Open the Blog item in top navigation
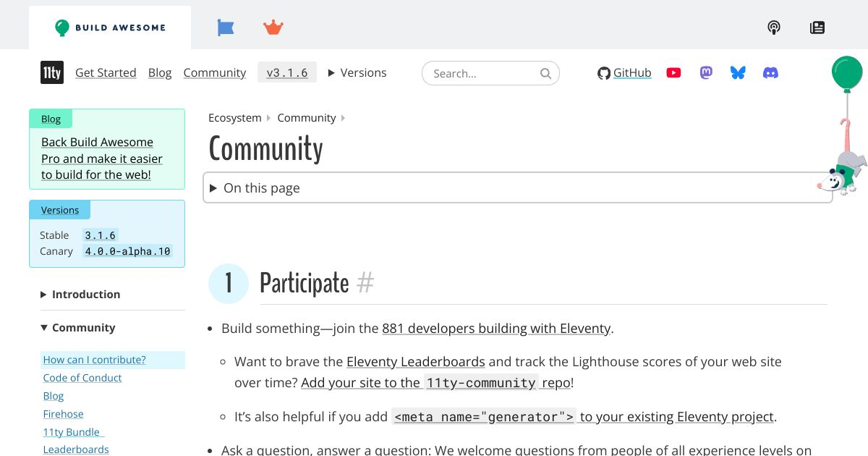This screenshot has width=868, height=456. (x=160, y=72)
